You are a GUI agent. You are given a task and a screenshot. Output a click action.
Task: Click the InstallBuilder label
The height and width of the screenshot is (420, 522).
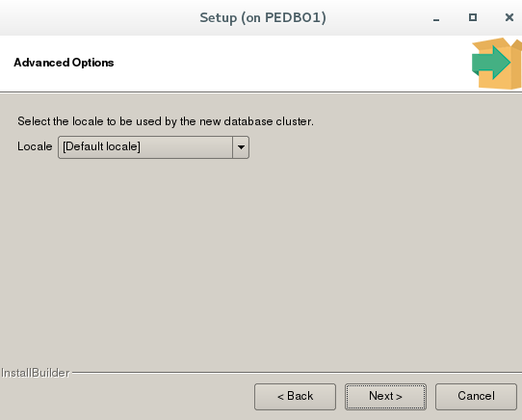click(x=36, y=373)
